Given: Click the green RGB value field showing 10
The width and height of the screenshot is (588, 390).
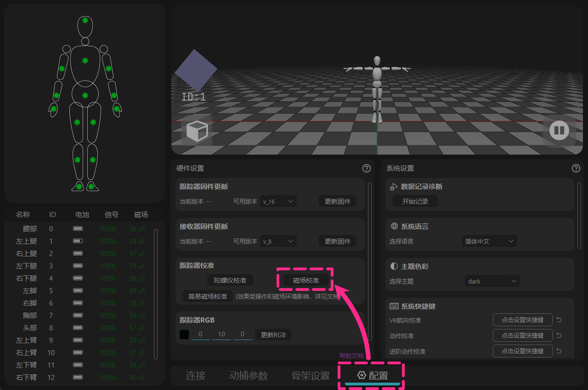Looking at the screenshot, I should (221, 334).
